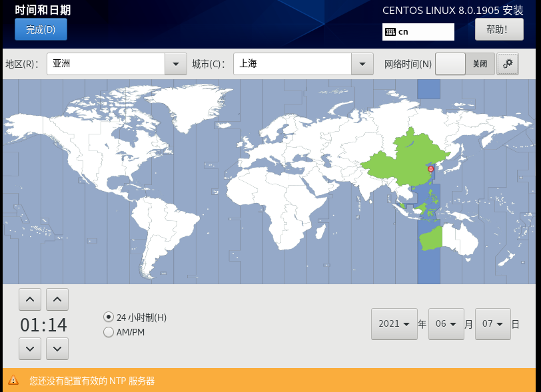Viewport: 541px width, 392px height.
Task: Click the cn keyboard layout indicator
Action: click(418, 32)
